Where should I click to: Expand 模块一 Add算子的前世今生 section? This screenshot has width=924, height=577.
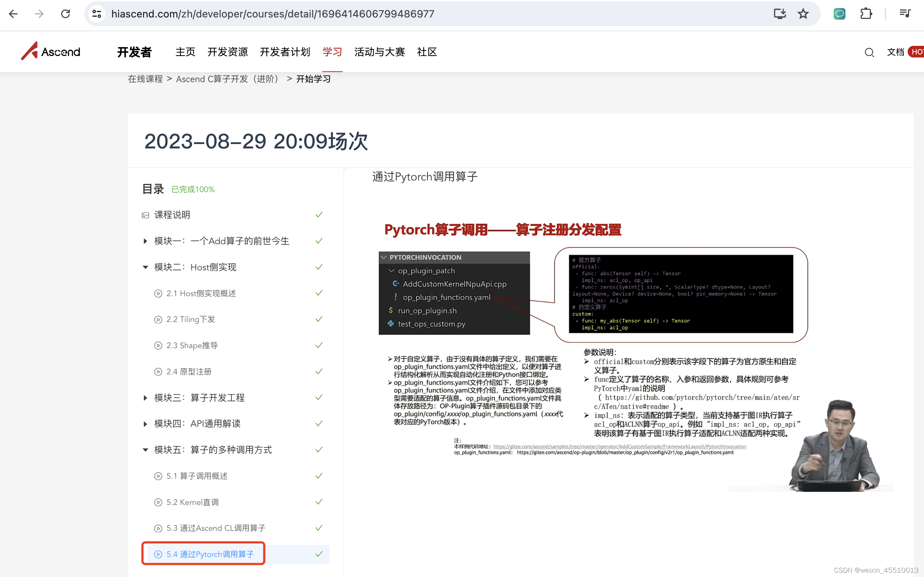(x=146, y=241)
